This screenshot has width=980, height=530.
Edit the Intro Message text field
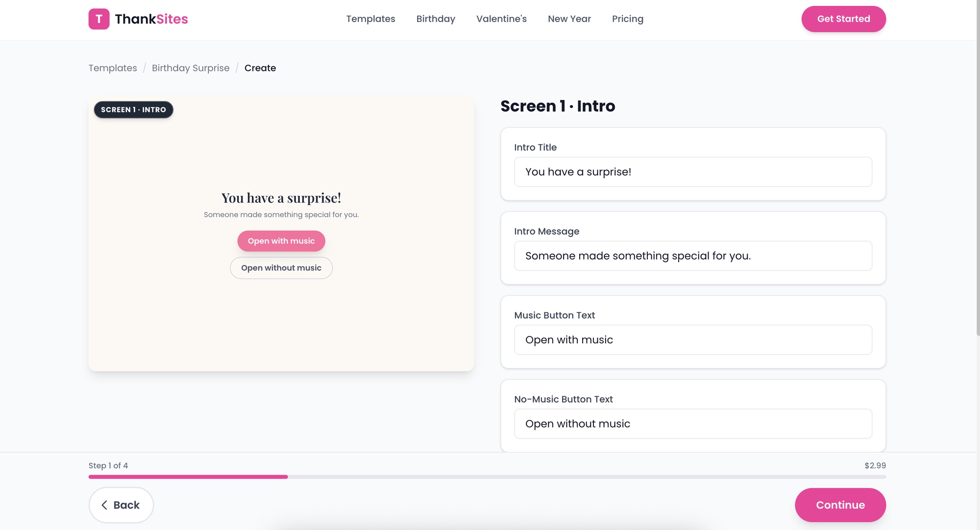coord(693,256)
